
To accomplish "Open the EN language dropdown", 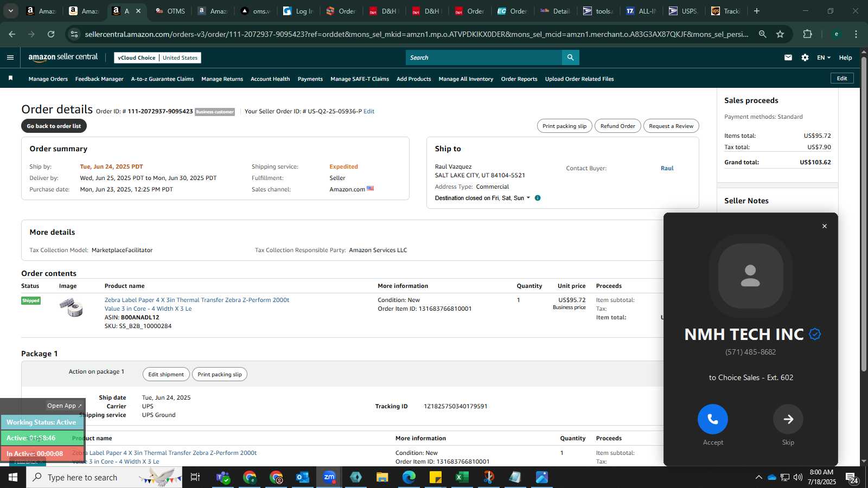I will point(824,57).
